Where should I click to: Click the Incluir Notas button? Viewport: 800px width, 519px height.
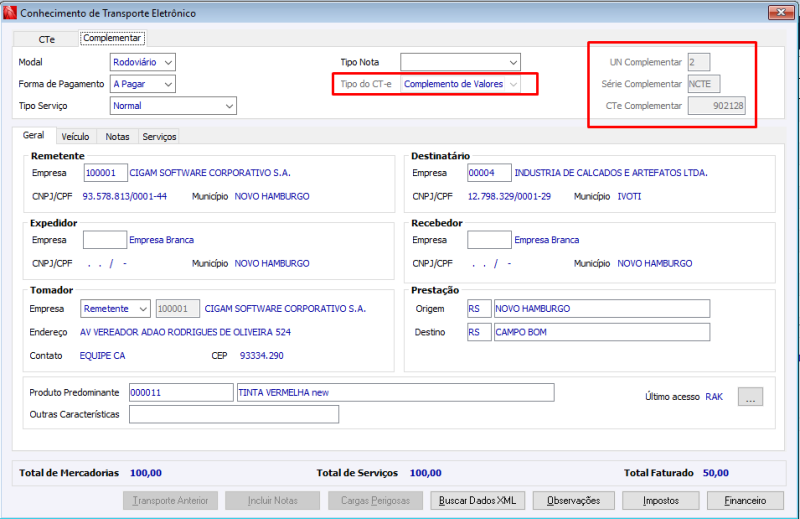click(x=272, y=501)
